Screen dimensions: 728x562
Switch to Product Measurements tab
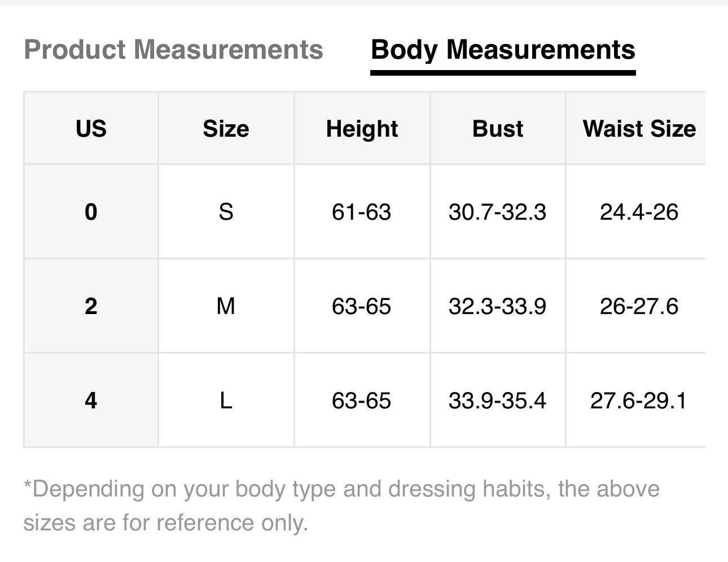click(x=173, y=50)
